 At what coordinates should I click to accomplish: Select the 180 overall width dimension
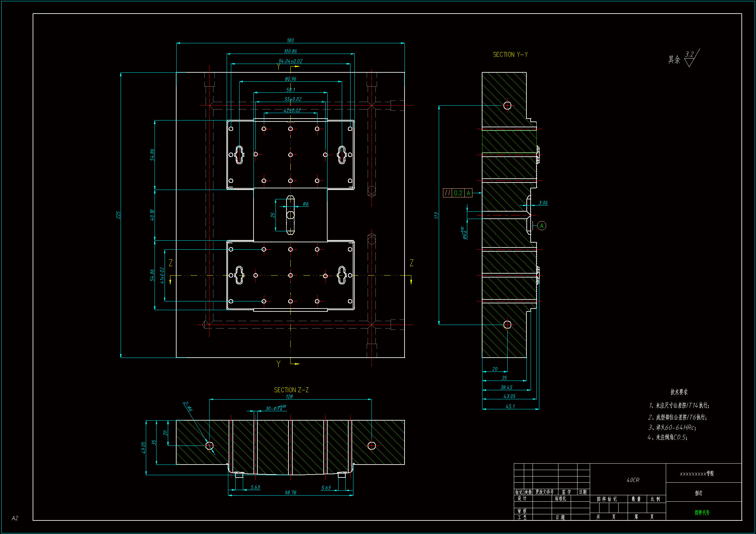[x=290, y=40]
